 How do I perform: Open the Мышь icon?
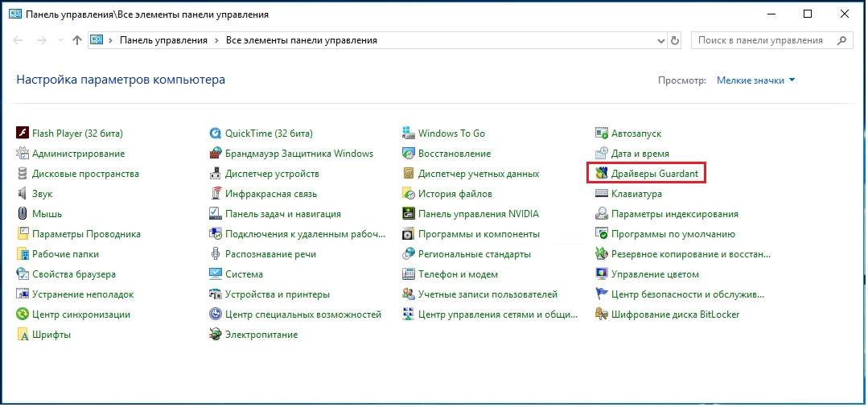[x=23, y=214]
